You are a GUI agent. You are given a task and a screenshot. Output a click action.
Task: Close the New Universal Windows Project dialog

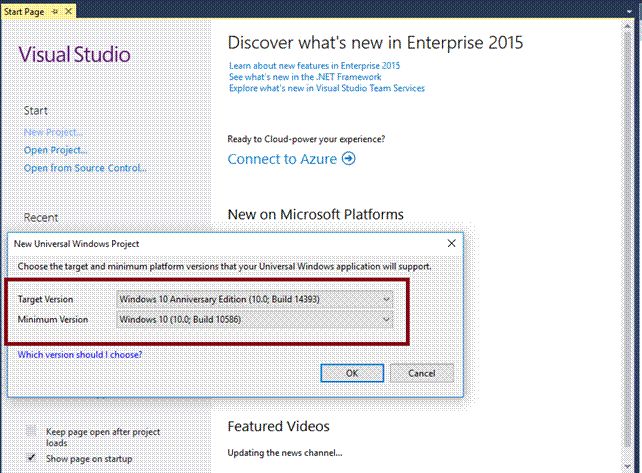click(x=452, y=243)
